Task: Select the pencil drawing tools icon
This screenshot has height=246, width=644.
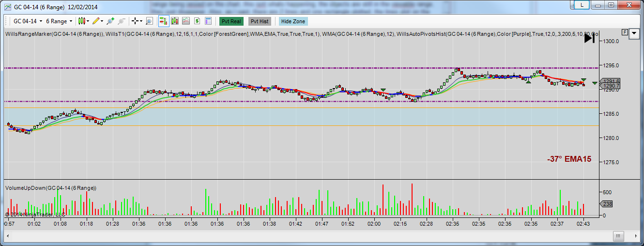Action: pyautogui.click(x=96, y=21)
